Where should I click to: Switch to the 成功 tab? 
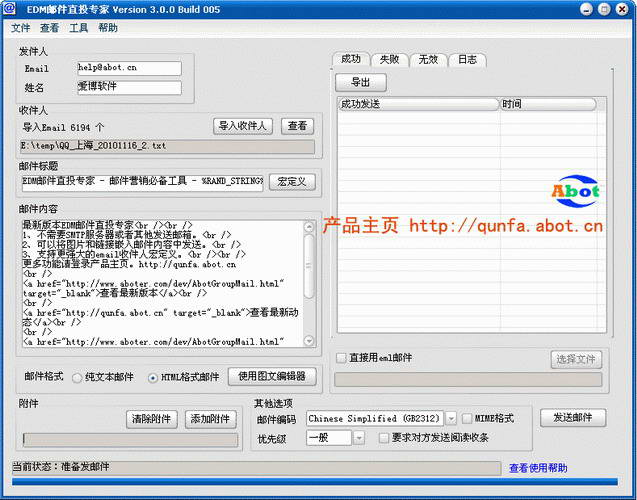(x=351, y=59)
